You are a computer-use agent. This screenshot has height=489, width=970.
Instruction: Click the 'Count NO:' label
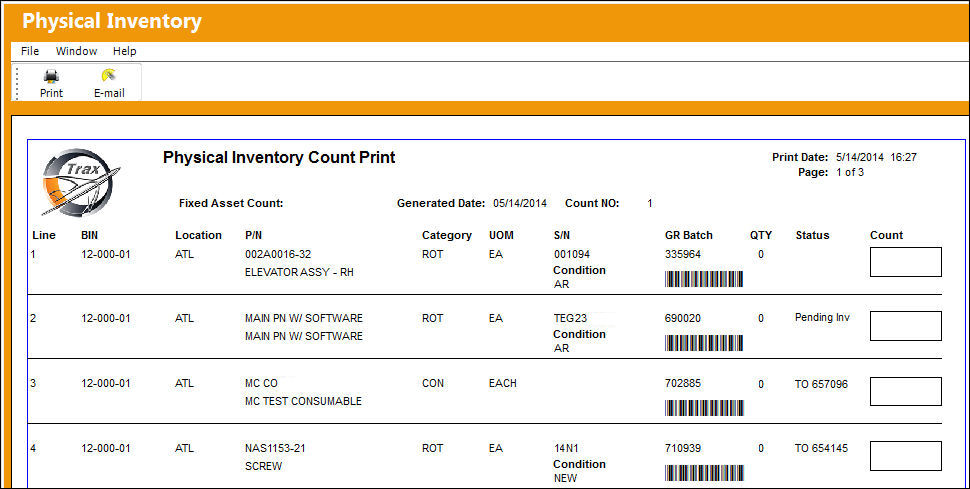[x=592, y=203]
